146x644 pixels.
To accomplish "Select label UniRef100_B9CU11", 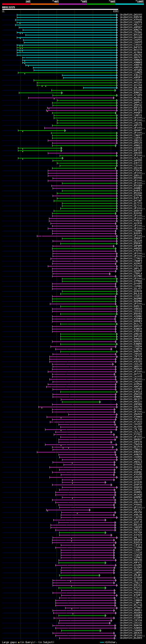I will (x=131, y=585).
